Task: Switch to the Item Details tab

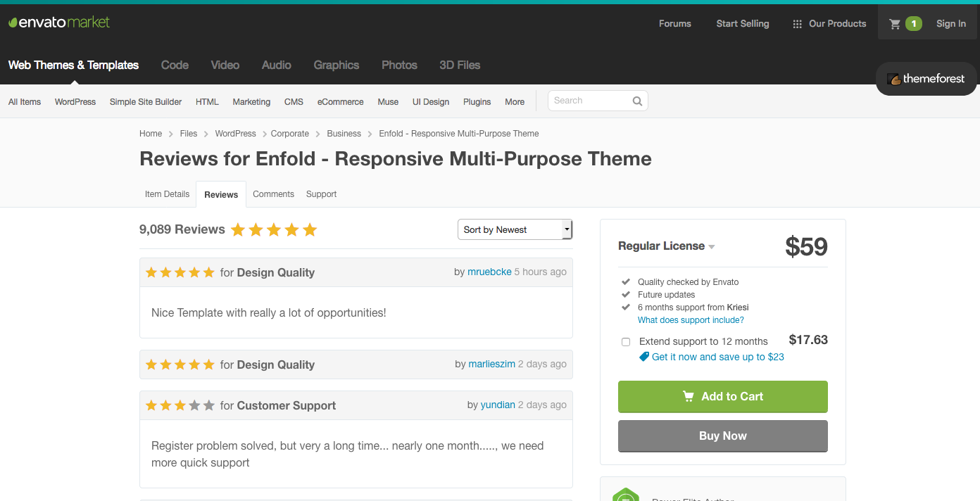Action: pyautogui.click(x=167, y=194)
